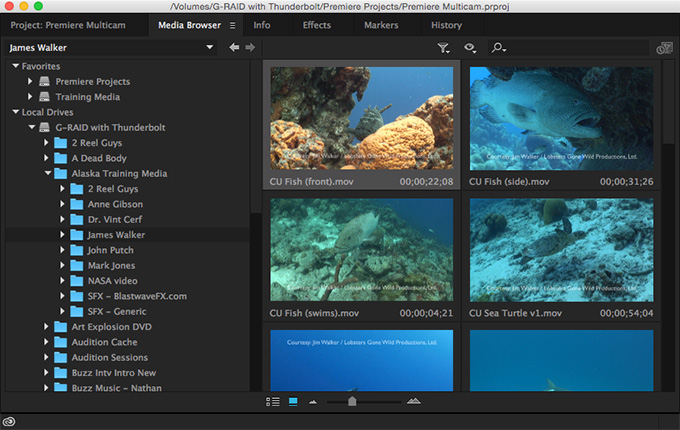Go back to previous folder location
The image size is (680, 430).
234,47
